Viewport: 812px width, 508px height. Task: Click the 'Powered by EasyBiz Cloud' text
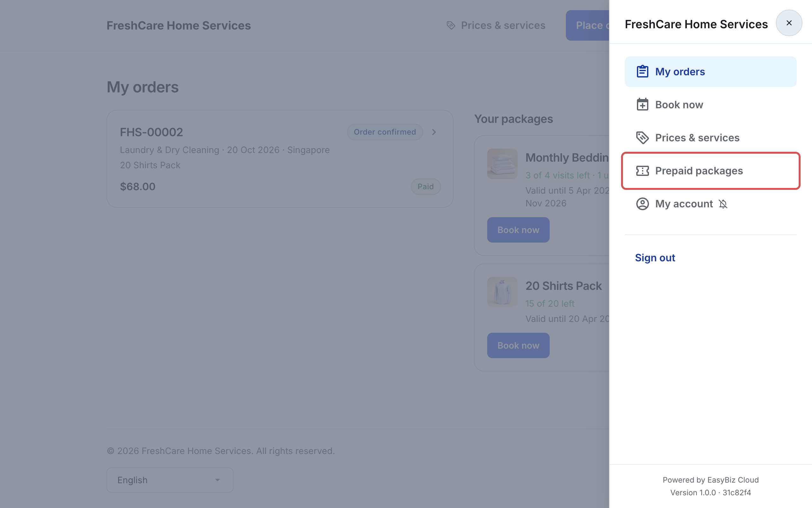click(710, 480)
